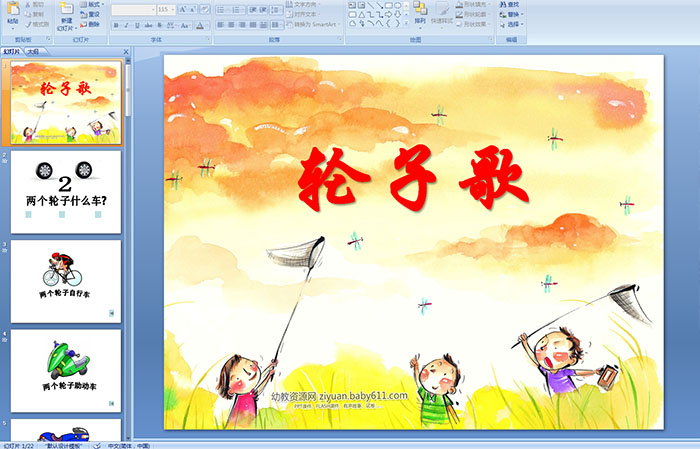This screenshot has width=700, height=449.
Task: Toggle Underline text formatting
Action: coord(137,24)
